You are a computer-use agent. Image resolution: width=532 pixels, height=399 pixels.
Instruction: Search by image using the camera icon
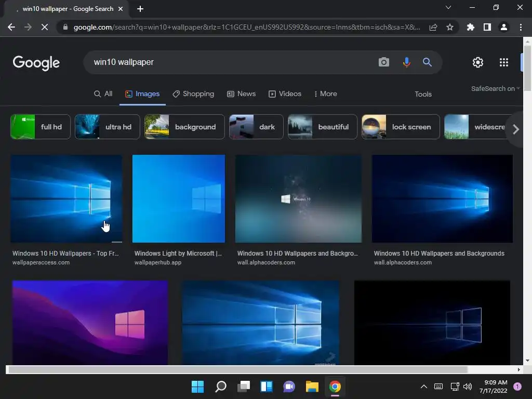click(x=384, y=62)
